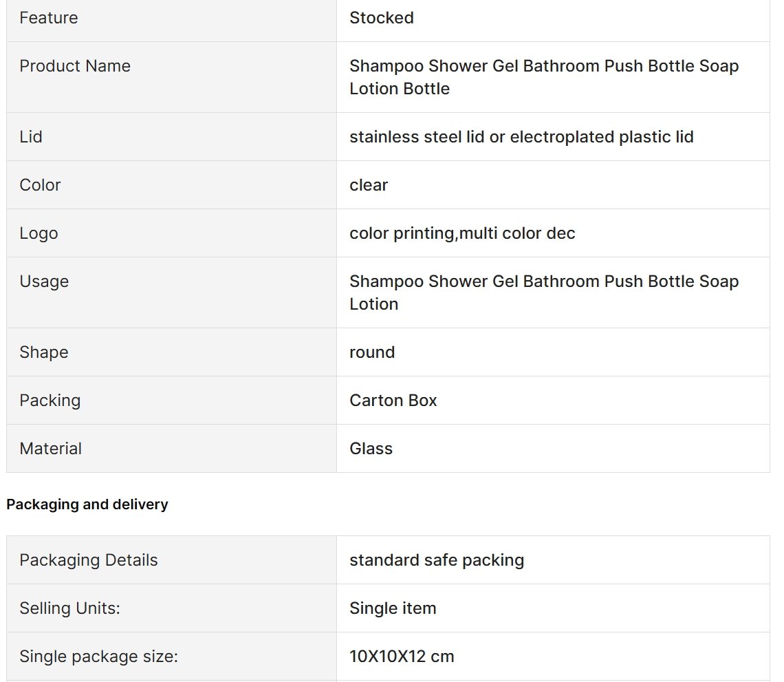Click the Color attribute label

40,185
